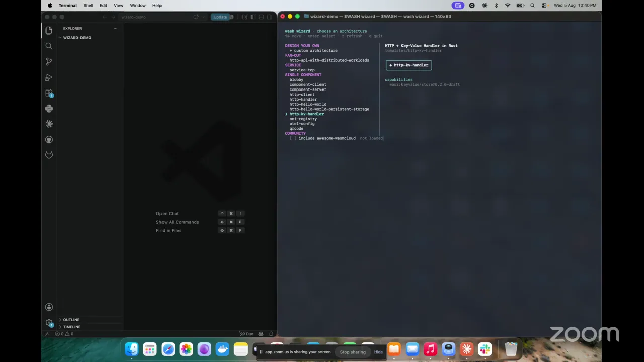Go back with VS Code navigation arrow
Screen dimensions: 644x362
click(105, 17)
